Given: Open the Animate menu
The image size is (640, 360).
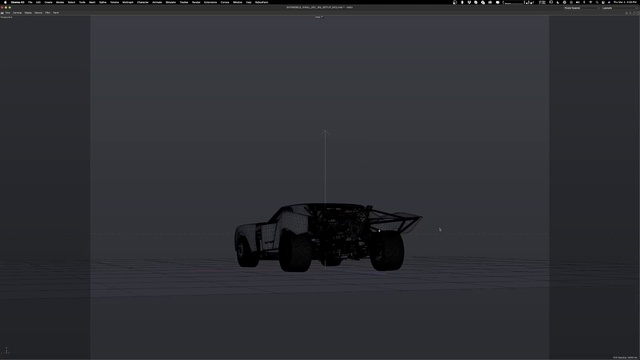Looking at the screenshot, I should click(157, 2).
